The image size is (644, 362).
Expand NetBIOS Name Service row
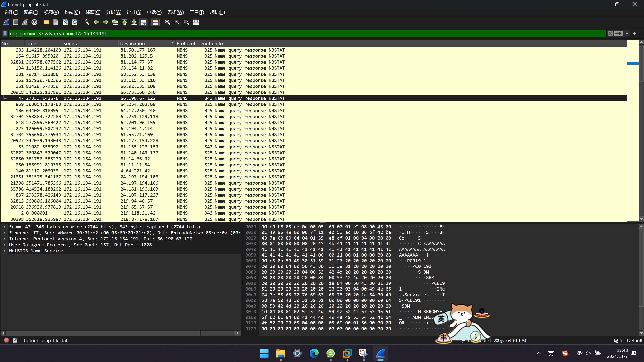tap(4, 251)
